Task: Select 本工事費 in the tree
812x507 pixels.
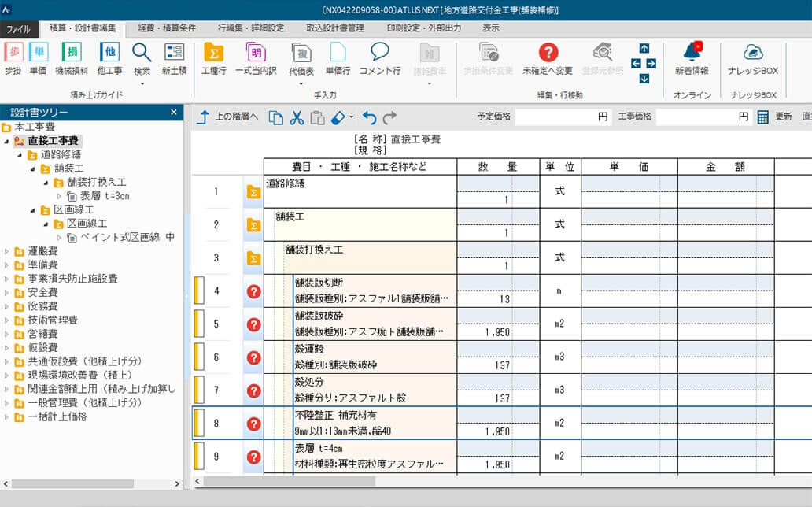Action: [x=34, y=127]
